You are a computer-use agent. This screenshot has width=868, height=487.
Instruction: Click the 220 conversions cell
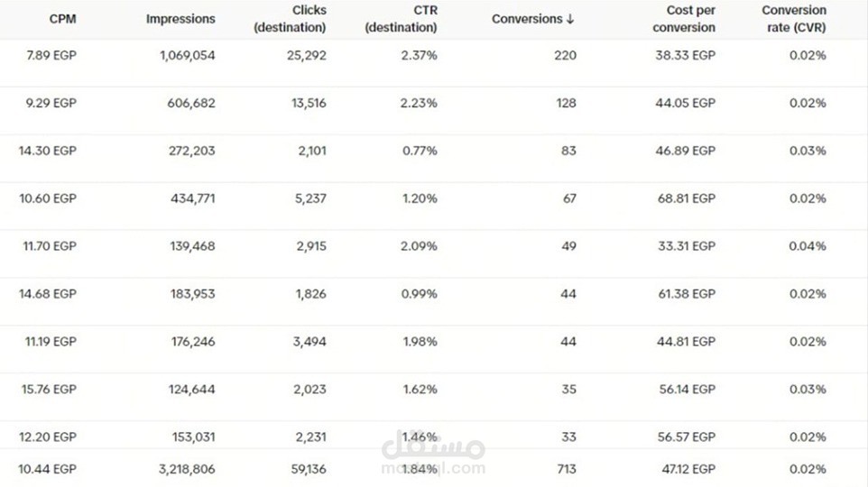(x=565, y=55)
